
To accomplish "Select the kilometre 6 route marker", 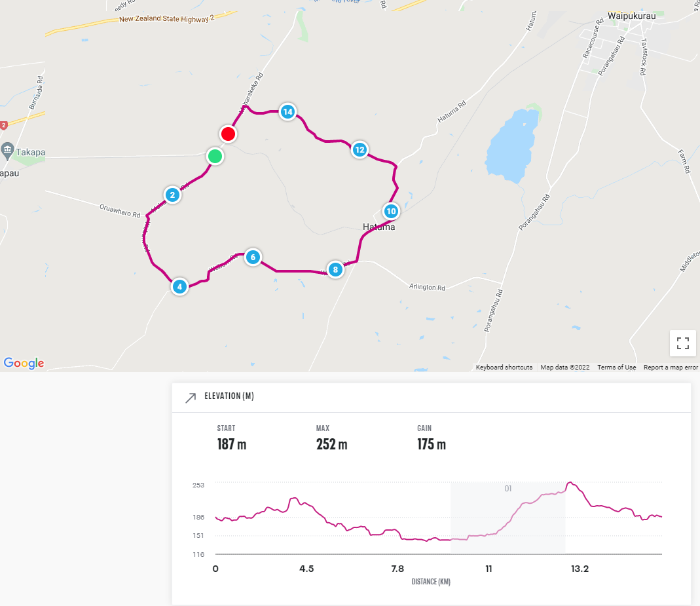I will click(x=253, y=257).
